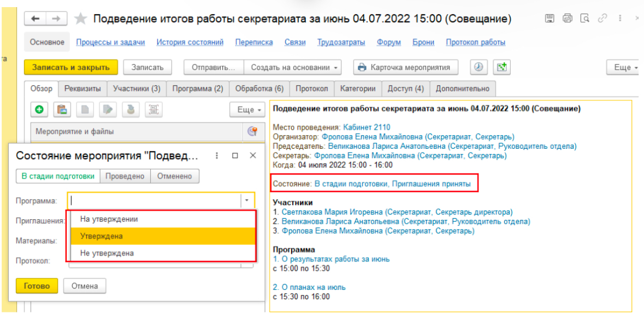Open the 'Форум' link

click(x=389, y=42)
